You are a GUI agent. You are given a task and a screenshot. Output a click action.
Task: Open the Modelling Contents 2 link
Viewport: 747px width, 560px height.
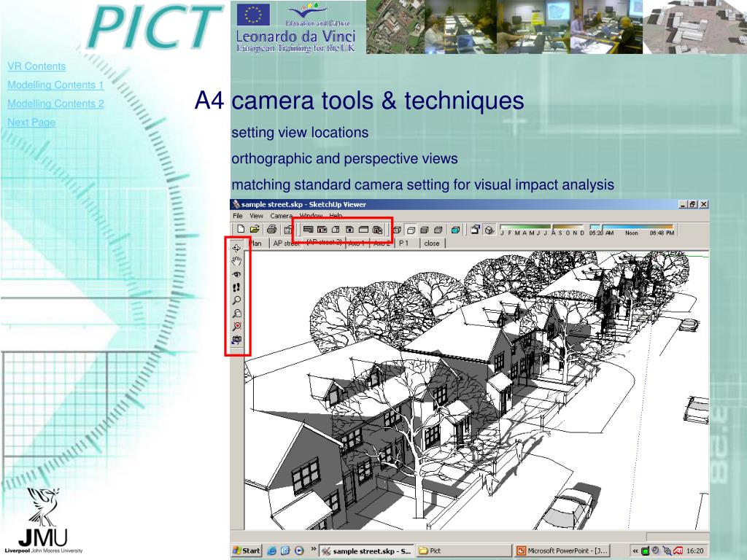tap(55, 104)
